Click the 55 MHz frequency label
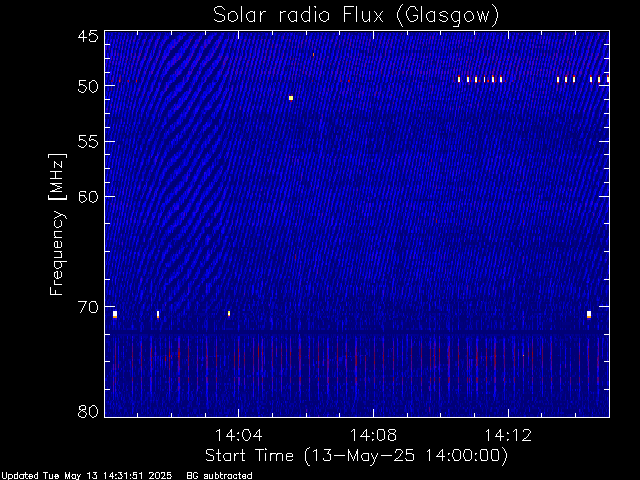Image resolution: width=640 pixels, height=480 pixels. [88, 142]
